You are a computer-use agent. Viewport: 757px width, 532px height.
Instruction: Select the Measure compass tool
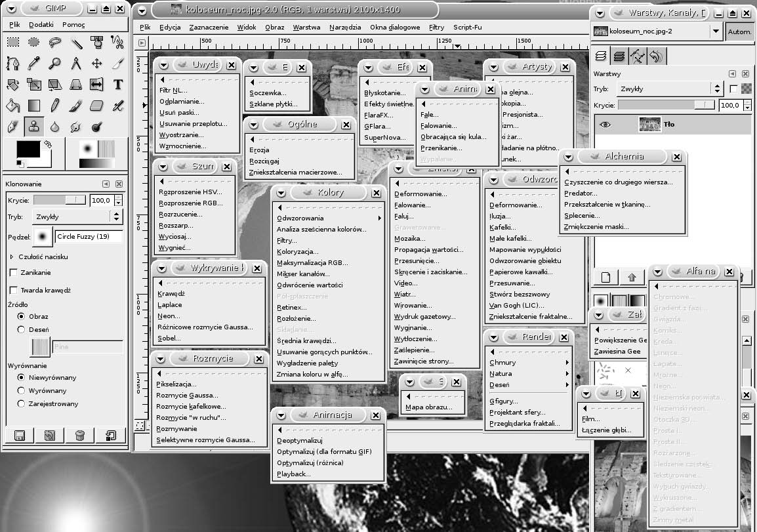tap(76, 63)
